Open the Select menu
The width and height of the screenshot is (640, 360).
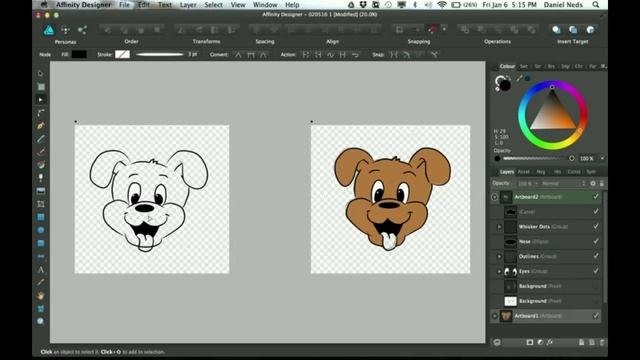click(x=213, y=5)
